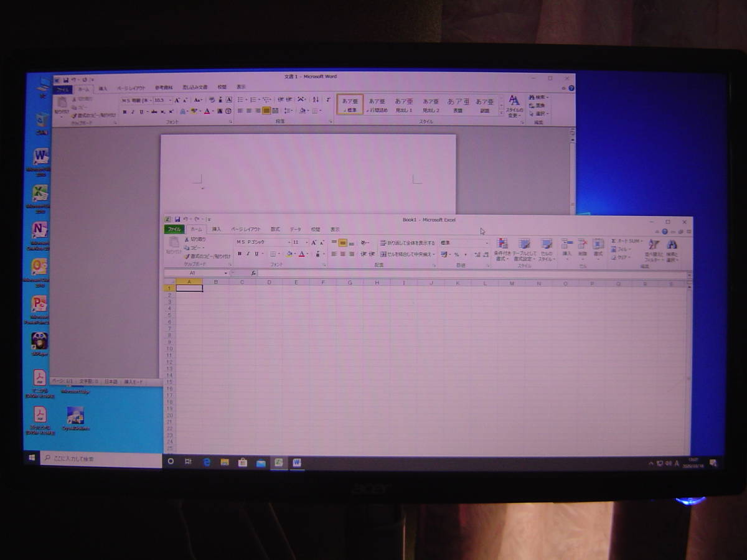Open the Excel Name Box dropdown arrow

tap(226, 273)
